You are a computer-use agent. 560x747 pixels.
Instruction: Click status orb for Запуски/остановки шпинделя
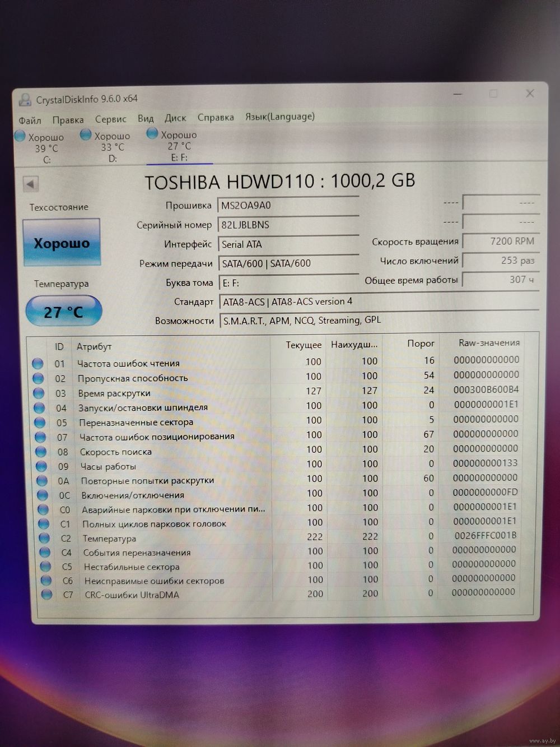click(x=39, y=408)
